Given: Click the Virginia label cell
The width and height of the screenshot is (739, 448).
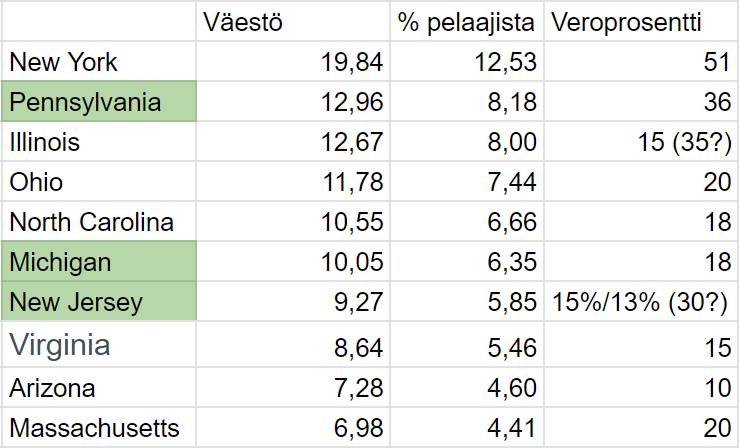Looking at the screenshot, I should pyautogui.click(x=99, y=344).
